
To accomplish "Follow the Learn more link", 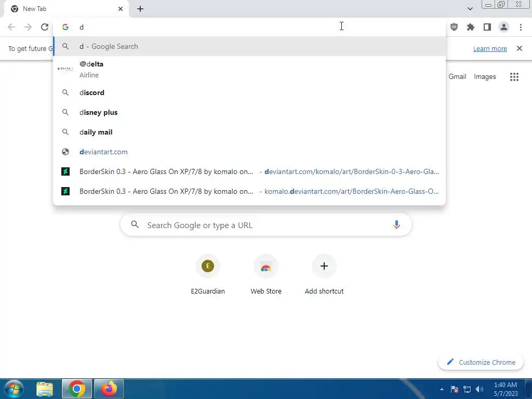I will coord(490,48).
